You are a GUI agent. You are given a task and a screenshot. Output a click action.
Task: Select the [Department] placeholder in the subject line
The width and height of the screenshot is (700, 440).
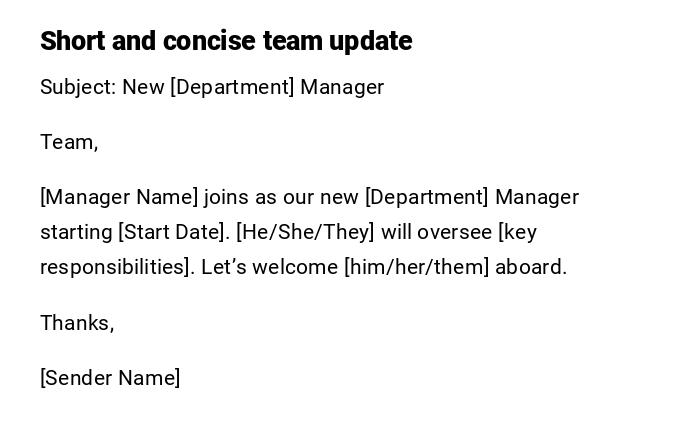[x=232, y=87]
